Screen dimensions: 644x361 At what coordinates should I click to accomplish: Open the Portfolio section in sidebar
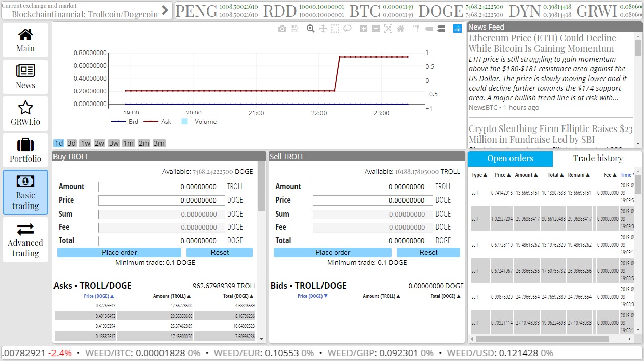click(25, 150)
